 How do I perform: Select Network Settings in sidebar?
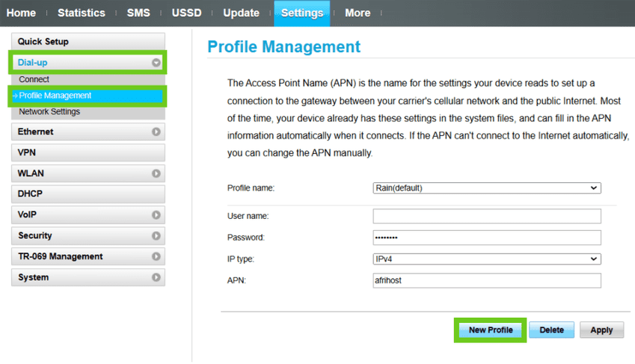click(x=49, y=112)
